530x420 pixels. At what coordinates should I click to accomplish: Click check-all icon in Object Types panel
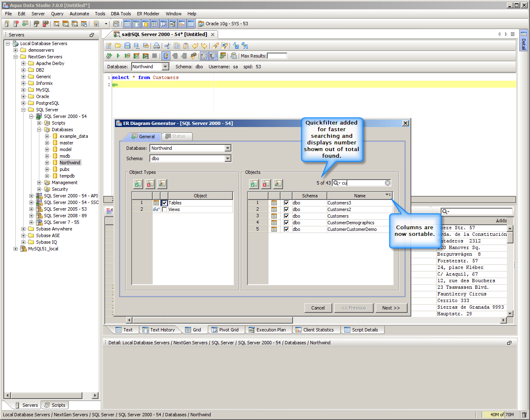pos(138,184)
